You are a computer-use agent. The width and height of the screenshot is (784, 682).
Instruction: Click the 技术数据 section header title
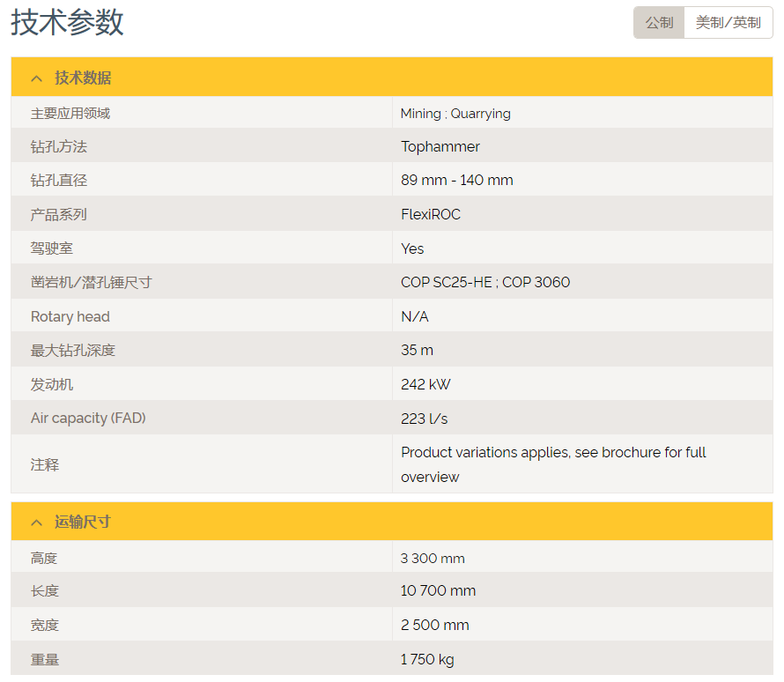pos(83,78)
